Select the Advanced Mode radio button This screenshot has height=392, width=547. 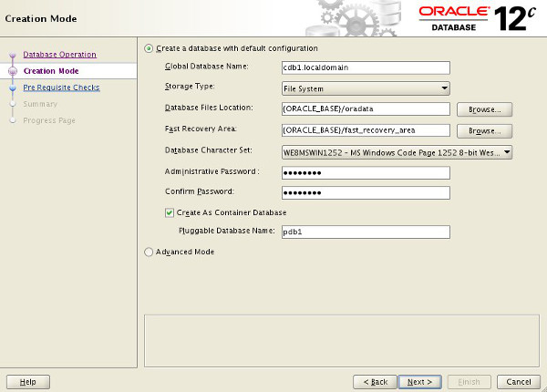[x=149, y=252]
